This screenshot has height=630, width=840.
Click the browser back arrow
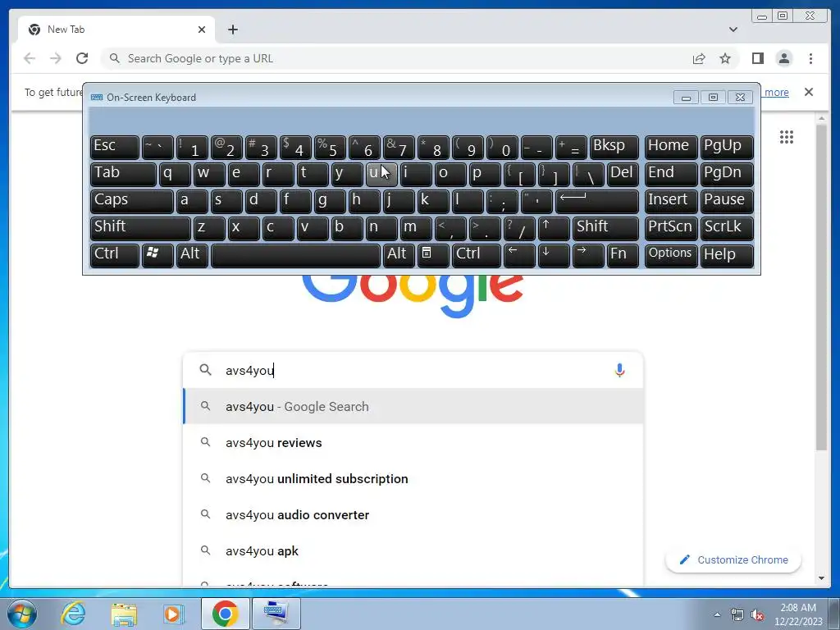pos(30,58)
